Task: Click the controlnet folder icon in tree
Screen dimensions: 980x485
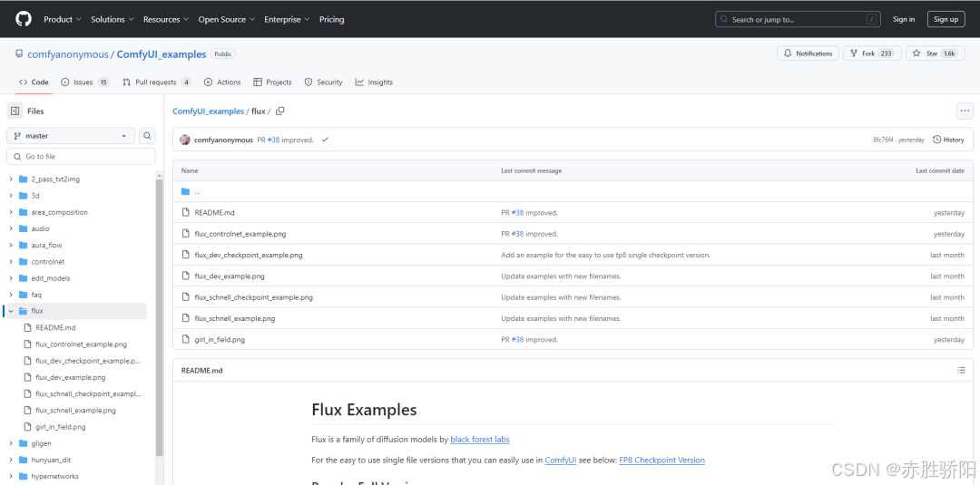Action: coord(23,262)
